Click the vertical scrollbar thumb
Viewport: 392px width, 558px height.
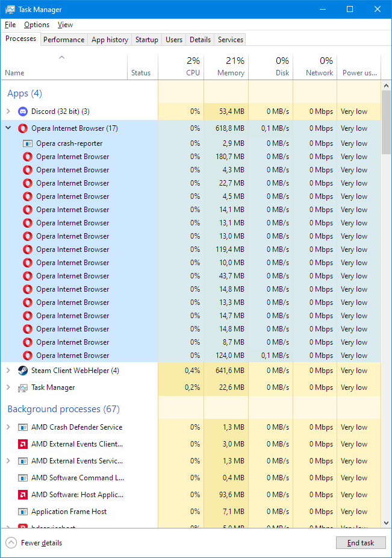[387, 122]
